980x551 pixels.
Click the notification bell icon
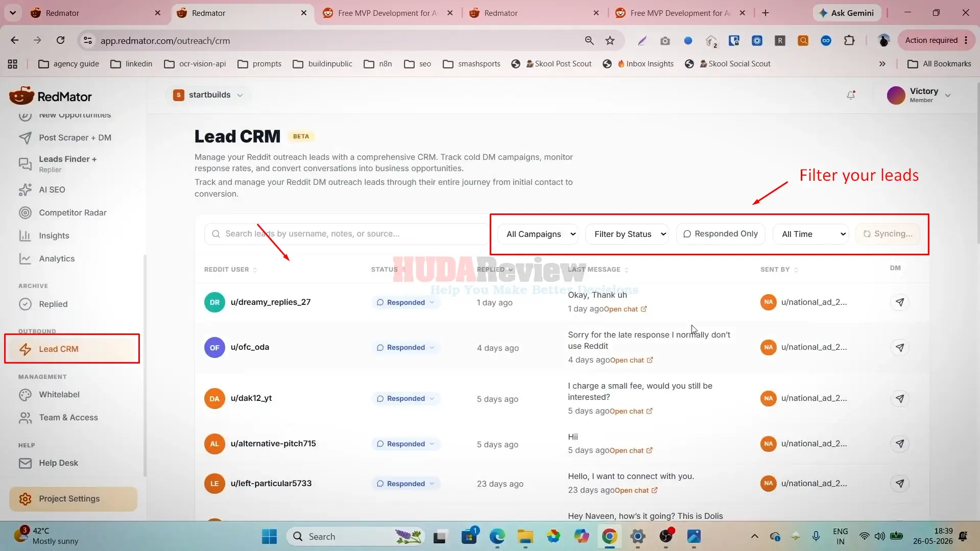[x=851, y=95]
